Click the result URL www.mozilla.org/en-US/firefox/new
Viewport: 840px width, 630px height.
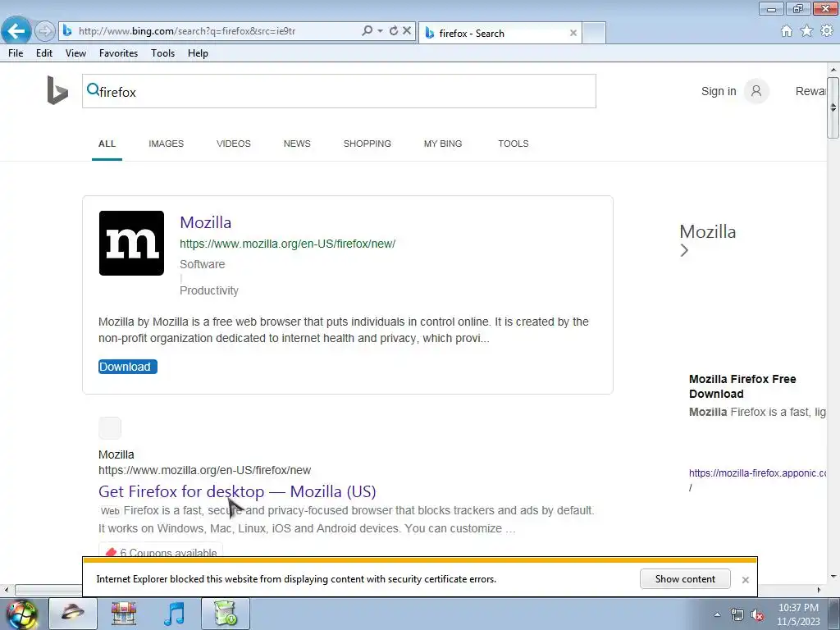pyautogui.click(x=204, y=470)
